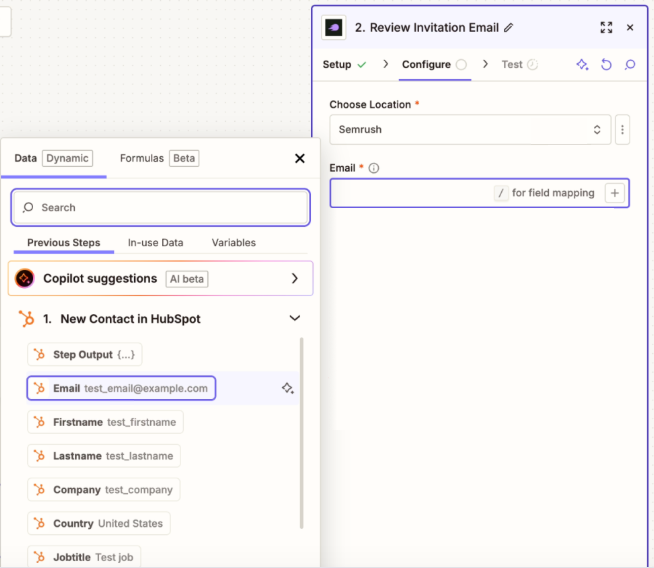
Task: Close the Review Invitation Email panel
Action: [x=630, y=28]
